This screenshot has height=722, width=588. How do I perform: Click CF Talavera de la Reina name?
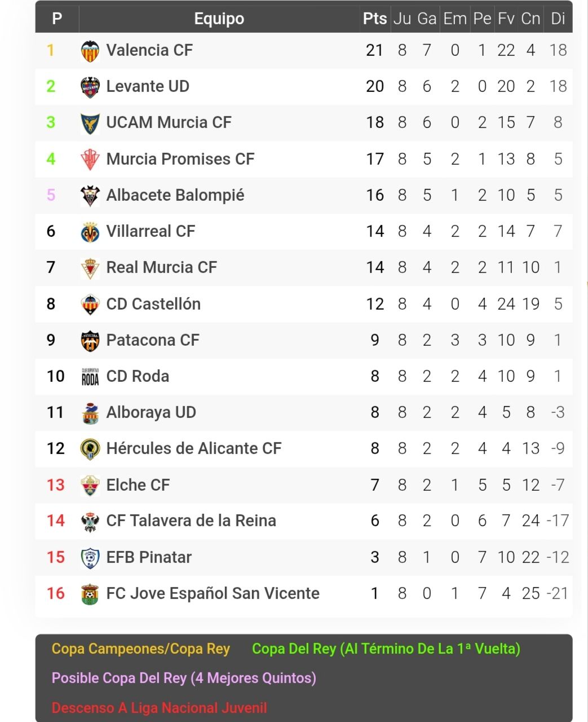191,521
